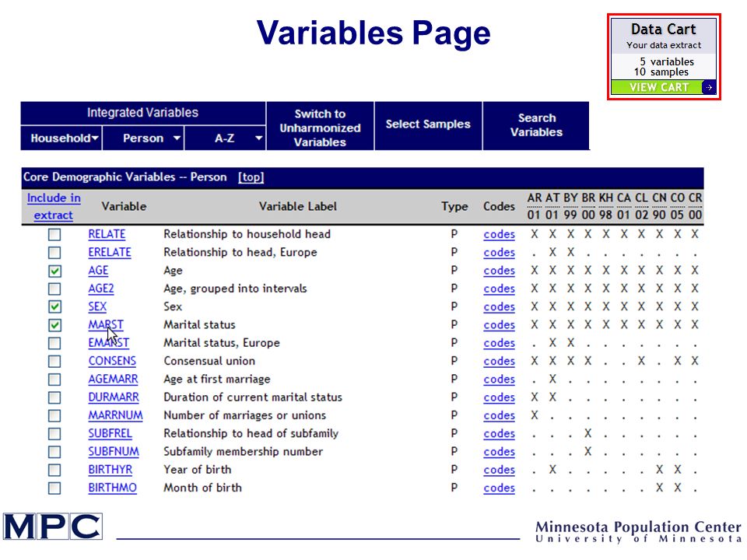Click the AT 01 sample column header
This screenshot has width=747, height=560.
pos(552,206)
